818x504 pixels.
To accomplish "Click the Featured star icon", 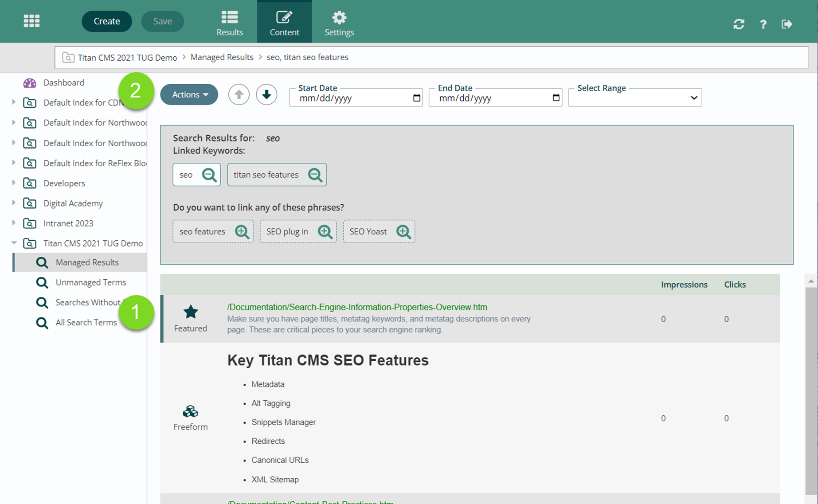I will pyautogui.click(x=191, y=312).
